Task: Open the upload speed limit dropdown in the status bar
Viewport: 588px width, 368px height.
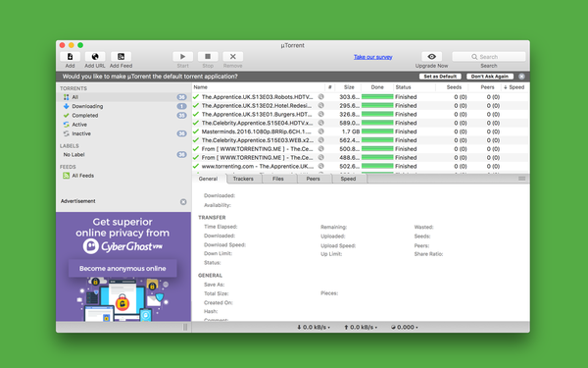Action: click(361, 327)
